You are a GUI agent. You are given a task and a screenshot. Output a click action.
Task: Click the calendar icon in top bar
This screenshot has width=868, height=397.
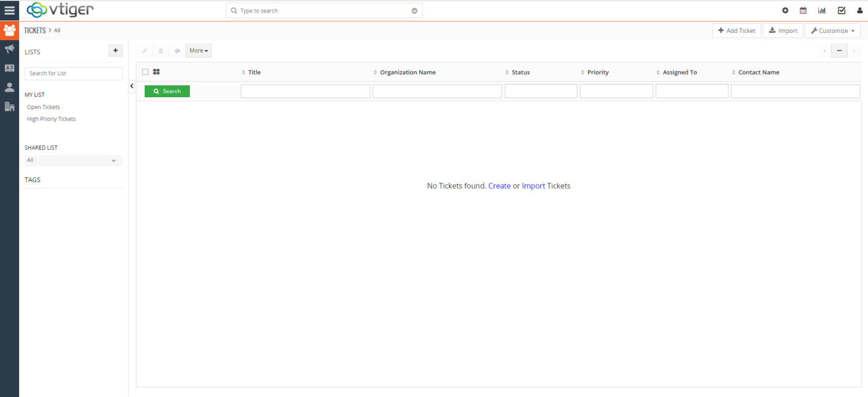[x=803, y=10]
